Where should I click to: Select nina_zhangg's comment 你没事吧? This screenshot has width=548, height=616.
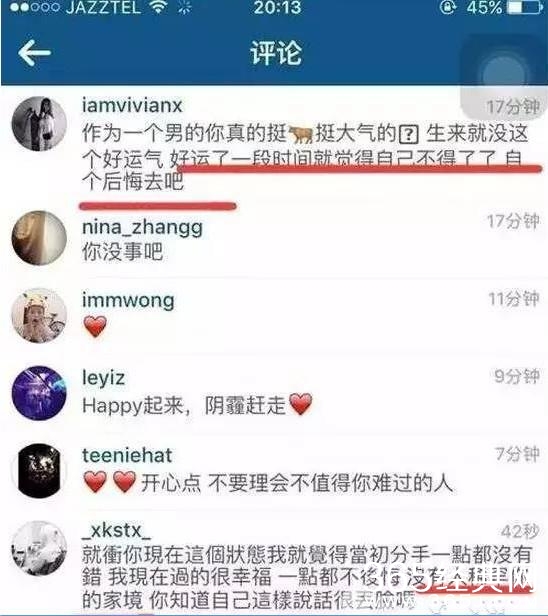[123, 251]
